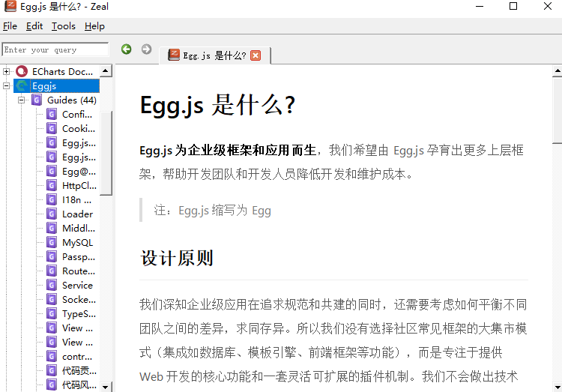Click the guide icon beside Route...
562x392 pixels.
click(52, 271)
